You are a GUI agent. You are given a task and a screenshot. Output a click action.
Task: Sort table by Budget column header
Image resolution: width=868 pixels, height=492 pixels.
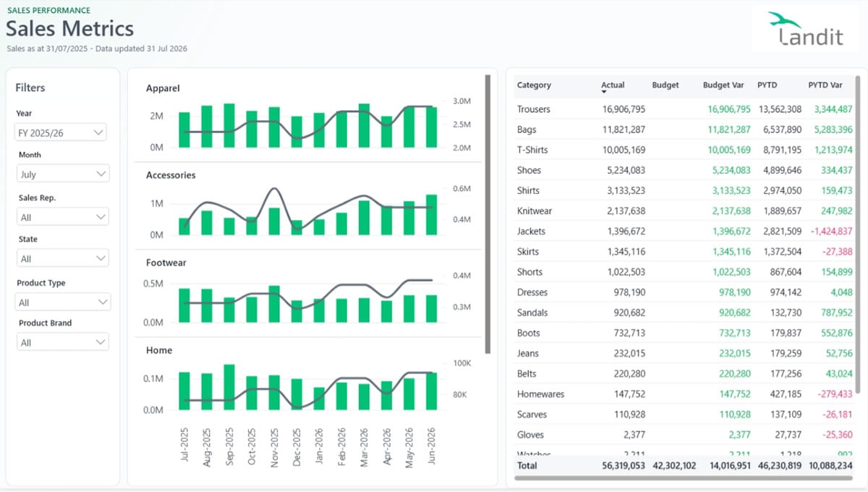point(665,85)
